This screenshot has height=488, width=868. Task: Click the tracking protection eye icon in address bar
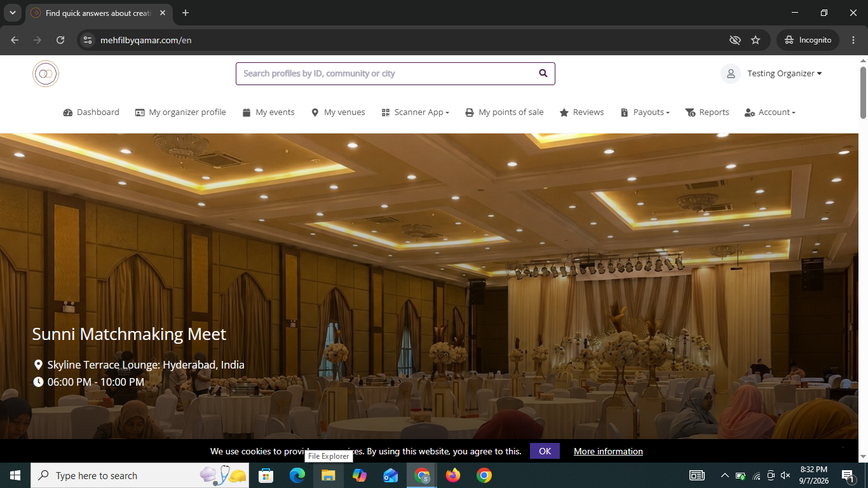coord(735,40)
